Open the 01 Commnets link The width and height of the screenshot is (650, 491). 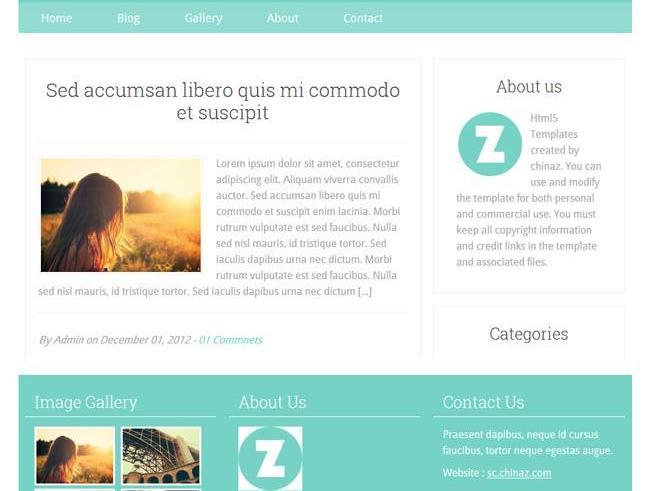pyautogui.click(x=231, y=340)
